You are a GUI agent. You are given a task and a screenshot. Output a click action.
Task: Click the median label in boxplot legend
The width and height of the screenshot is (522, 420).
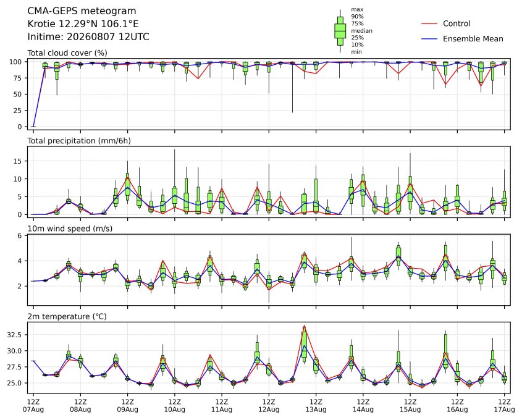point(361,31)
